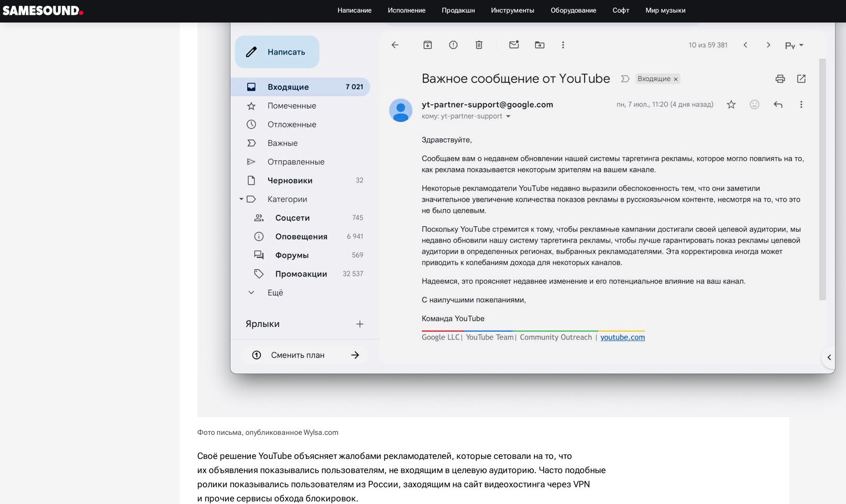Open the input language dropdown
Viewport: 846px width, 504px height.
pos(794,46)
